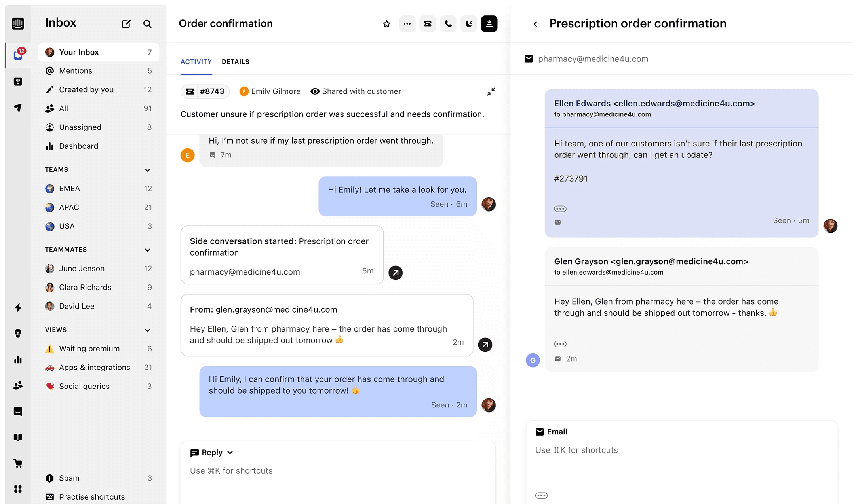The image size is (858, 504).
Task: Toggle Shared with customer visibility
Action: (x=356, y=91)
